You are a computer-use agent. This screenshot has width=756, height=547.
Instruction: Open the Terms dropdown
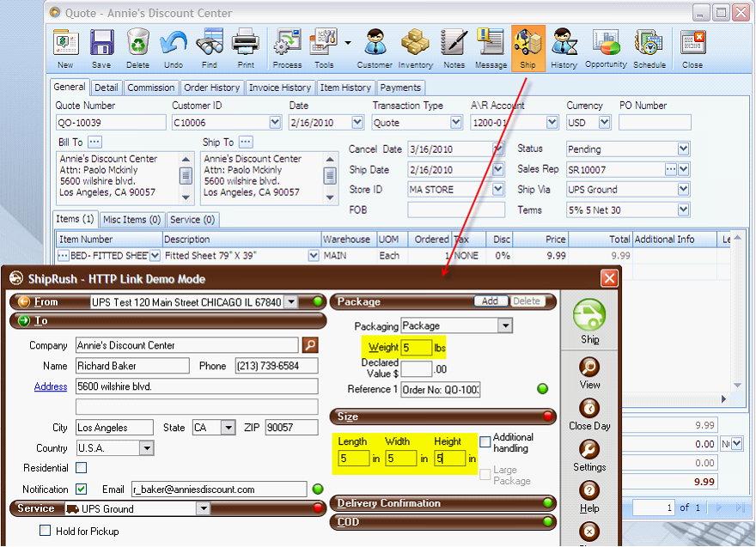pos(683,210)
